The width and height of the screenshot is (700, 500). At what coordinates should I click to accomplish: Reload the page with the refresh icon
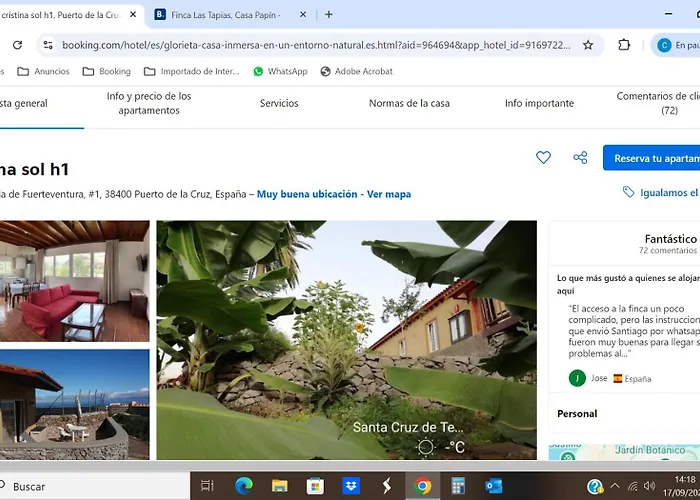[x=17, y=45]
